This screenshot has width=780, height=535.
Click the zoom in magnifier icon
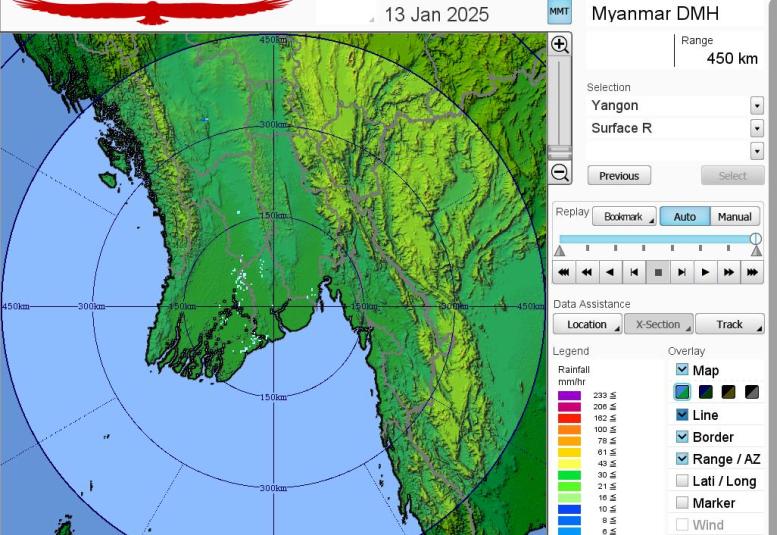(x=560, y=45)
